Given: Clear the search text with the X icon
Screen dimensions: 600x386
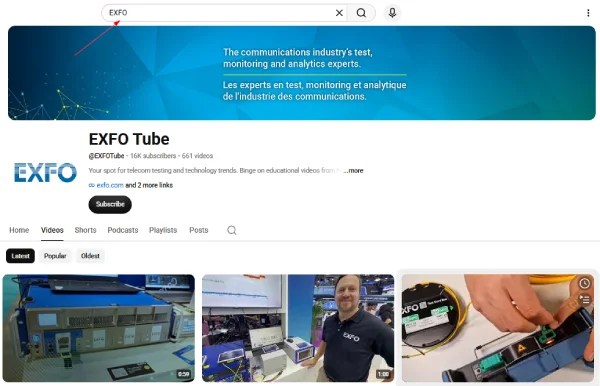Looking at the screenshot, I should pos(339,13).
